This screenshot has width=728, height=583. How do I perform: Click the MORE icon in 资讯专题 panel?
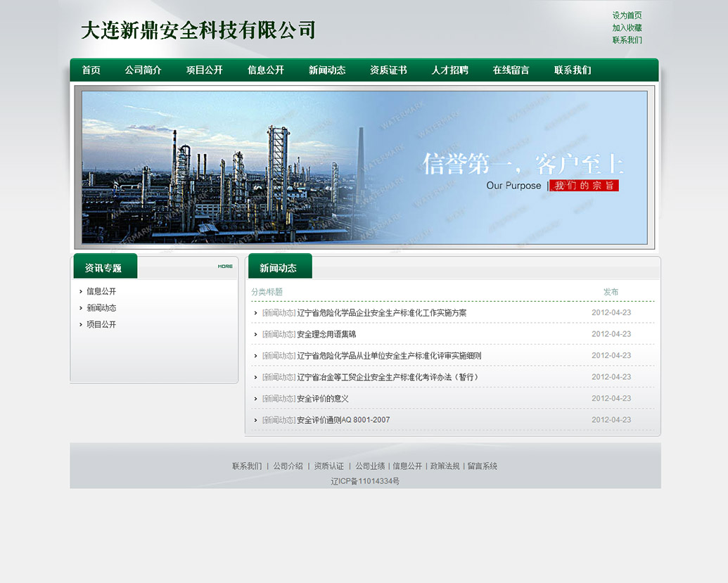(225, 267)
